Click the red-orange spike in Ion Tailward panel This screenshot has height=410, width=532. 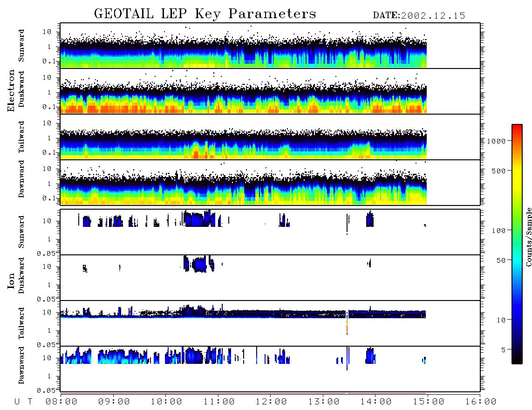click(x=347, y=327)
